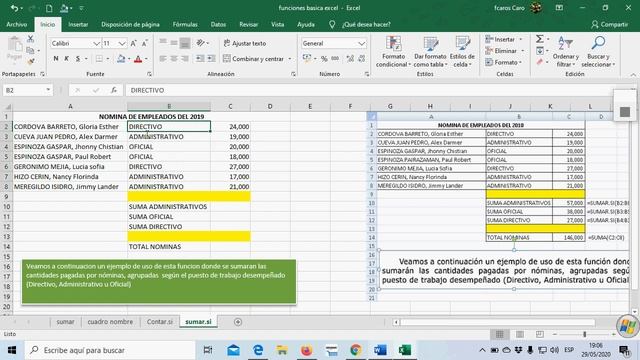The image size is (640, 360).
Task: Toggle align text left
Action: [x=163, y=59]
